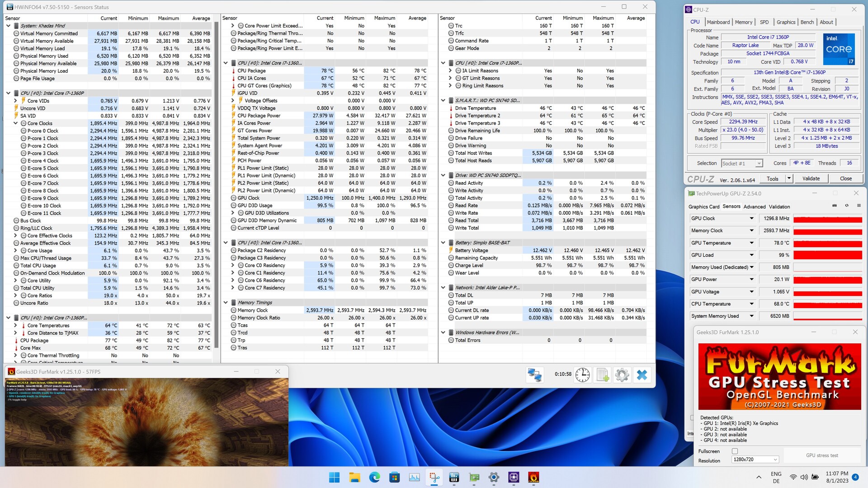Click GPU-Z screenshot camera icon
This screenshot has width=868, height=488.
pos(835,206)
